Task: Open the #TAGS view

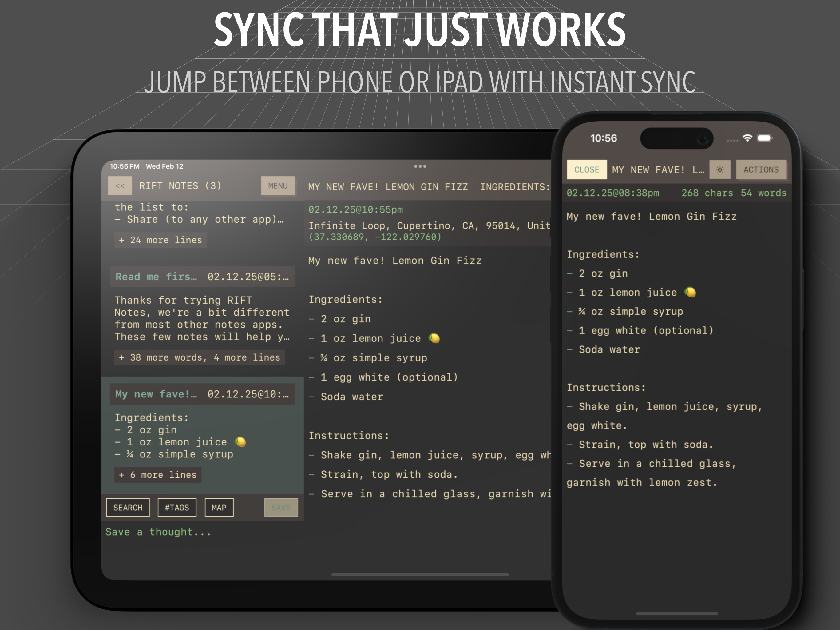Action: (x=177, y=508)
